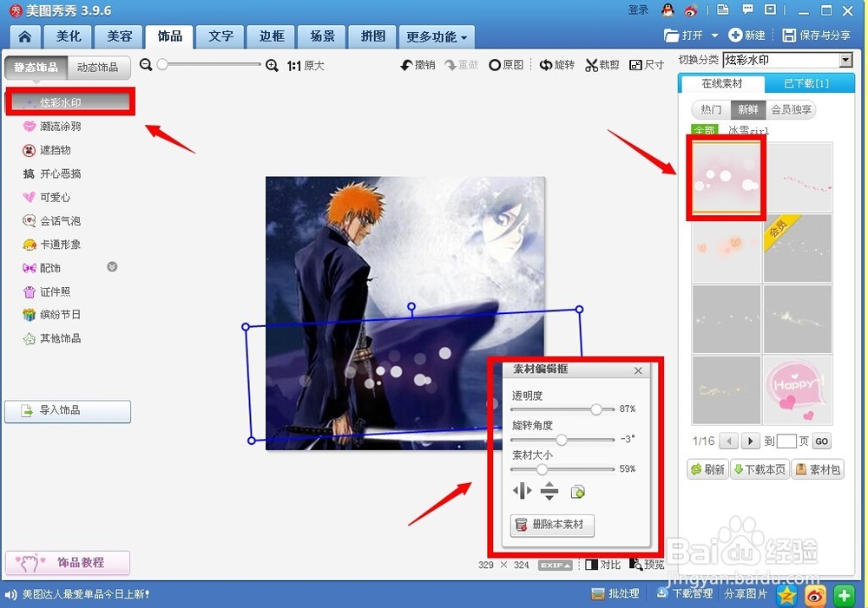Set zoom to 1:1 原大
868x608 pixels.
coord(305,66)
